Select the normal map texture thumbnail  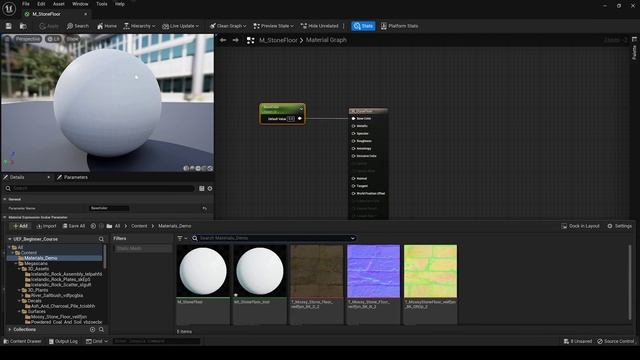click(x=373, y=271)
